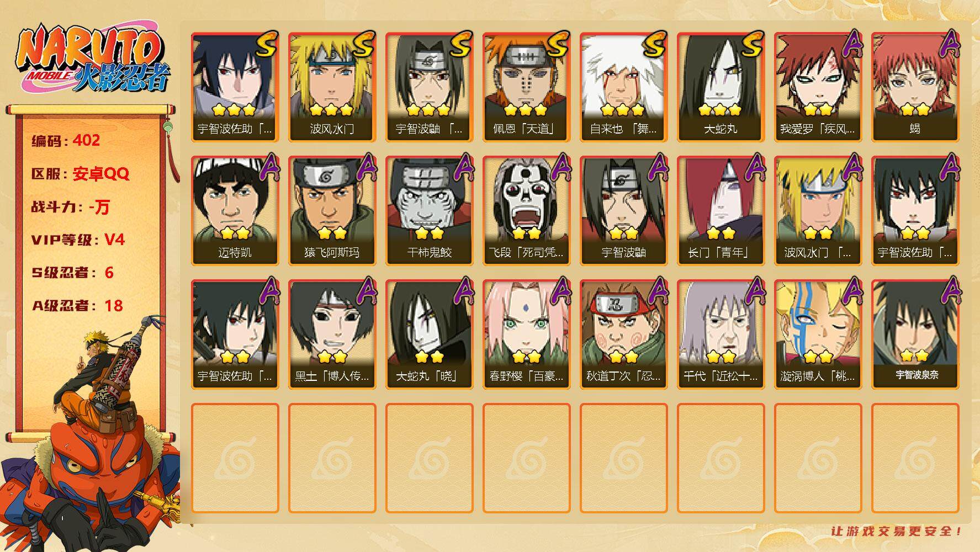Click the 迈特凯 ninja portrait

[235, 210]
